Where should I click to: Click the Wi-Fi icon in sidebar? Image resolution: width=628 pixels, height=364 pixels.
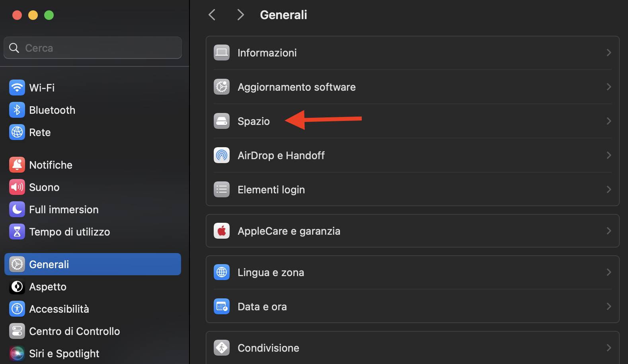(17, 88)
